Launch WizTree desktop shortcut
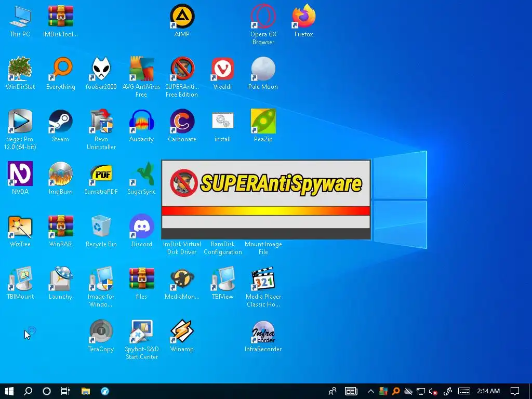The image size is (532, 399). 20,231
